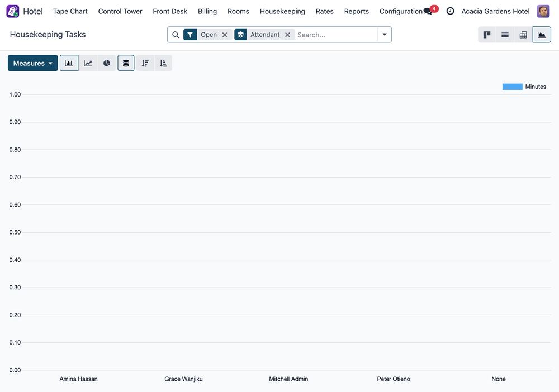This screenshot has height=392, width=559.
Task: Switch to pivot table view
Action: pyautogui.click(x=523, y=35)
